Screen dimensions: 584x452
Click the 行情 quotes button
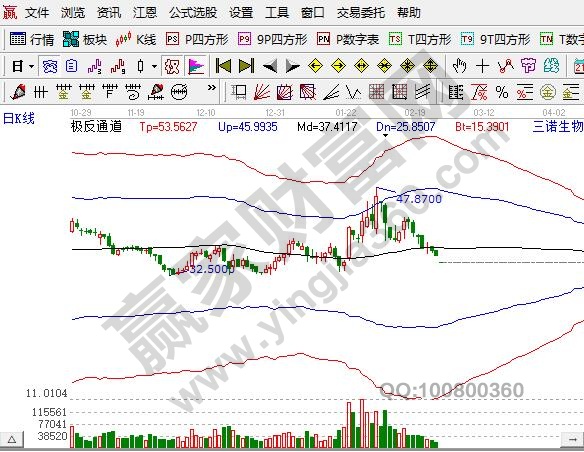point(32,39)
